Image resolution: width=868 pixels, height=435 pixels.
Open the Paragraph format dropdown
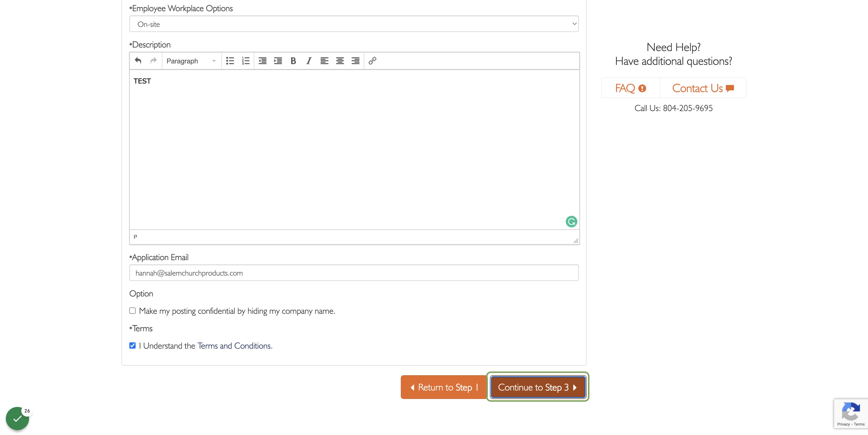191,61
